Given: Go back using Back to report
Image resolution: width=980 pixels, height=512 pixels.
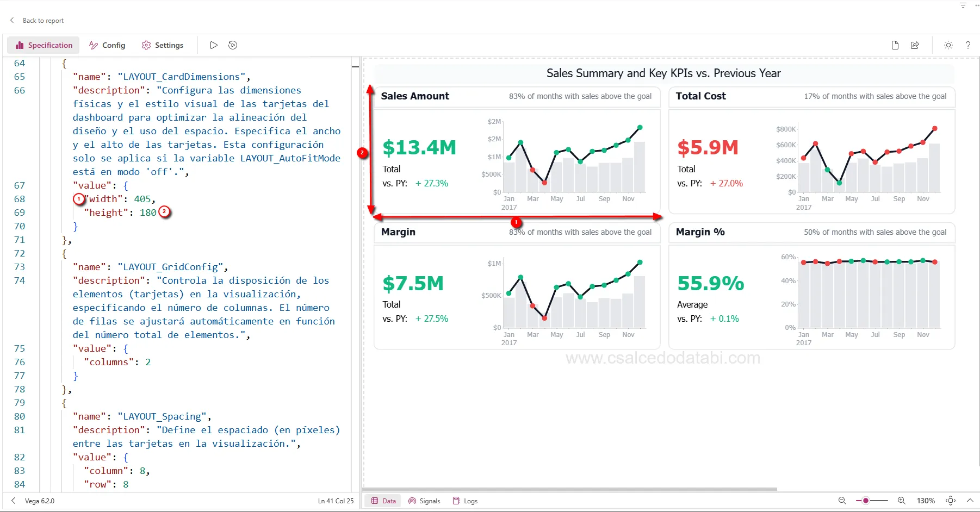Looking at the screenshot, I should (37, 21).
